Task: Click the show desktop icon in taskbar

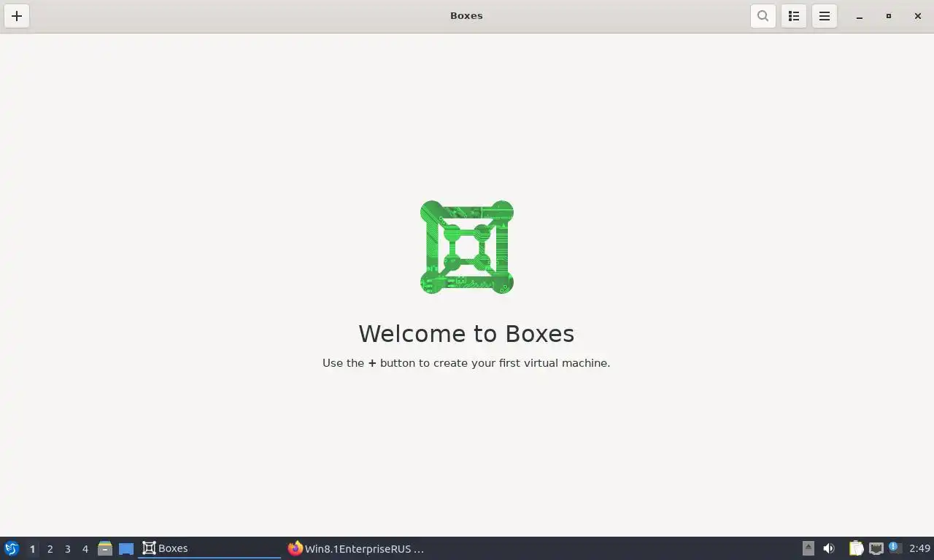Action: coord(126,548)
